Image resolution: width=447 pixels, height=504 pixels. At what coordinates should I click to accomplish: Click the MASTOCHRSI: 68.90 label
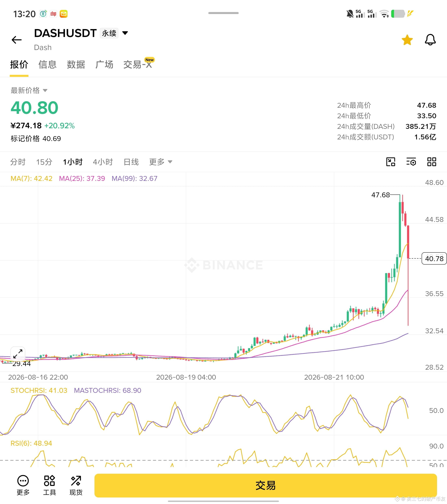107,390
